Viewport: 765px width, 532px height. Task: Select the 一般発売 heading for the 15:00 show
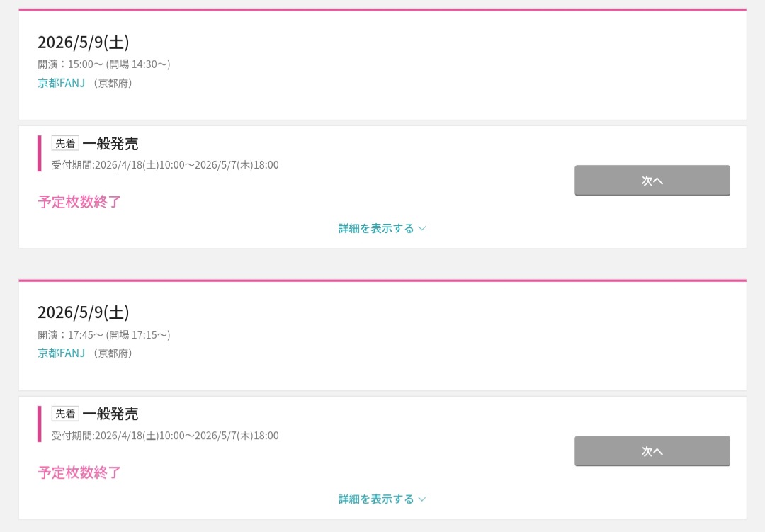pyautogui.click(x=110, y=144)
